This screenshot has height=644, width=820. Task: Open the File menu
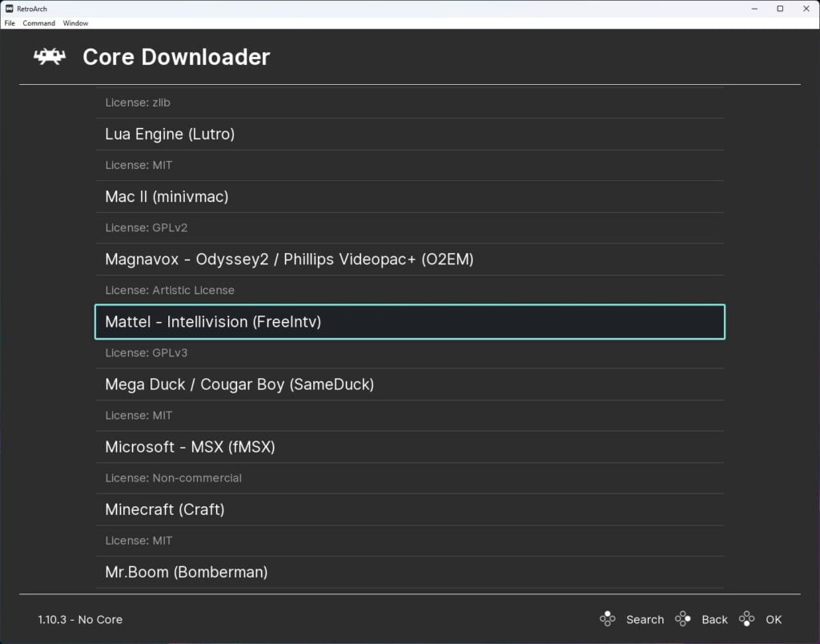[x=10, y=23]
